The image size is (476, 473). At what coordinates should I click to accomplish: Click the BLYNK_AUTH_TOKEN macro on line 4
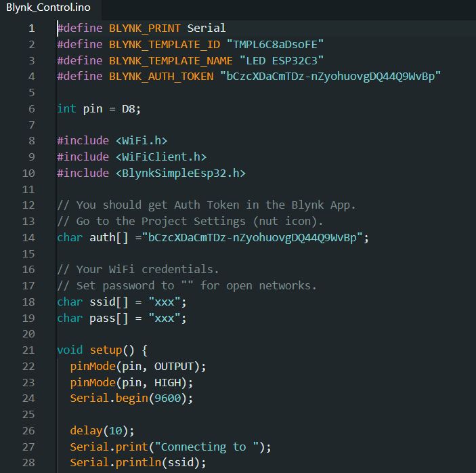pyautogui.click(x=161, y=77)
